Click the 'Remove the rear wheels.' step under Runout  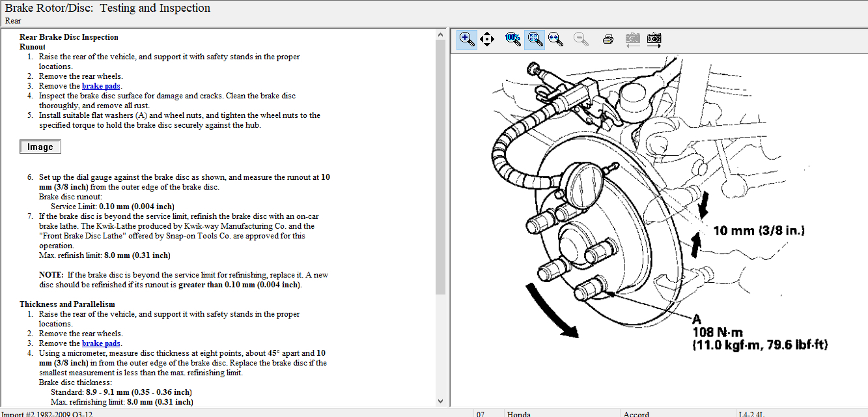click(x=81, y=76)
